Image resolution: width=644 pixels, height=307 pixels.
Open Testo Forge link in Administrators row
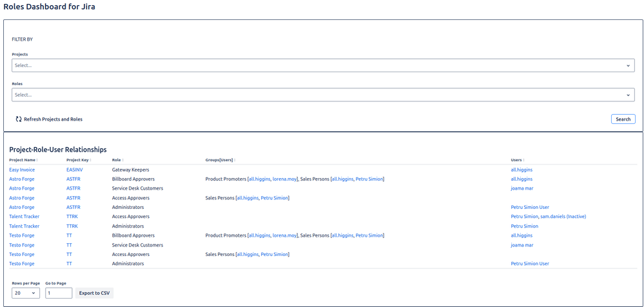coord(22,263)
